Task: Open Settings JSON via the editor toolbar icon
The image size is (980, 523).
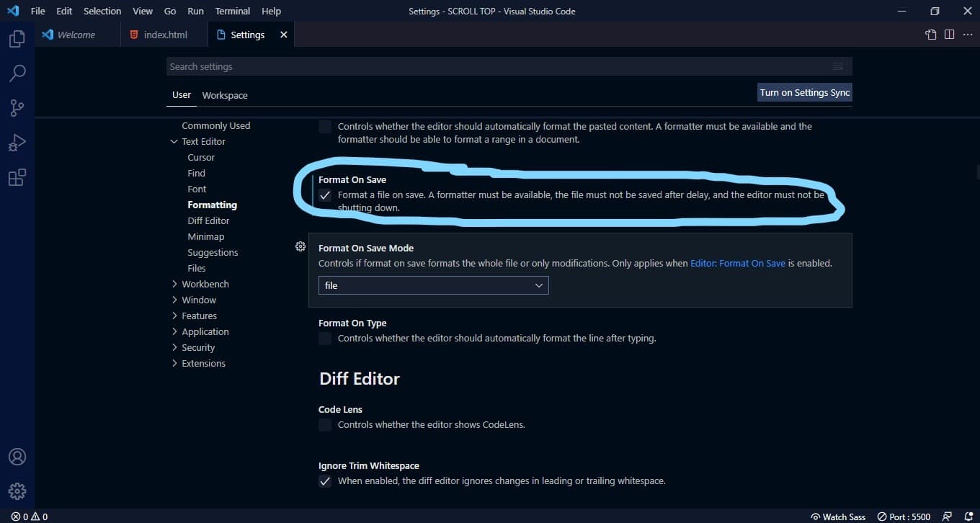Action: (x=930, y=34)
